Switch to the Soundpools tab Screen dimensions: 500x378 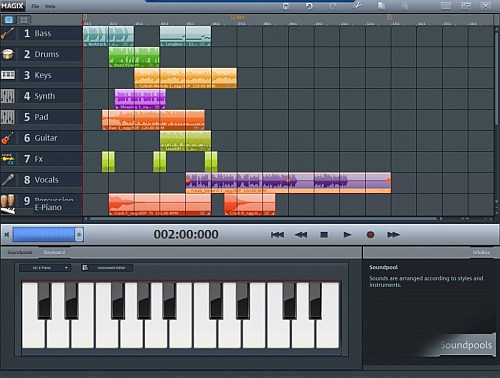(x=20, y=252)
